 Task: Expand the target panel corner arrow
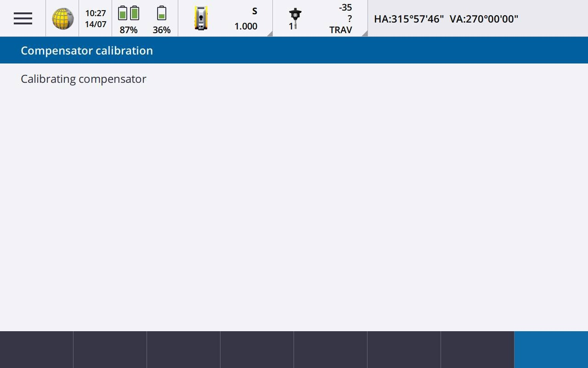tap(364, 33)
